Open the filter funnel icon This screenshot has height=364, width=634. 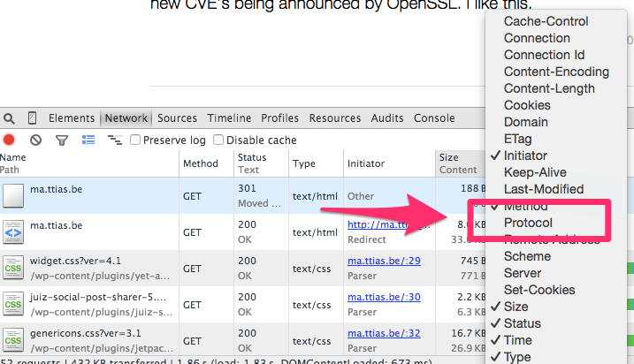coord(62,140)
